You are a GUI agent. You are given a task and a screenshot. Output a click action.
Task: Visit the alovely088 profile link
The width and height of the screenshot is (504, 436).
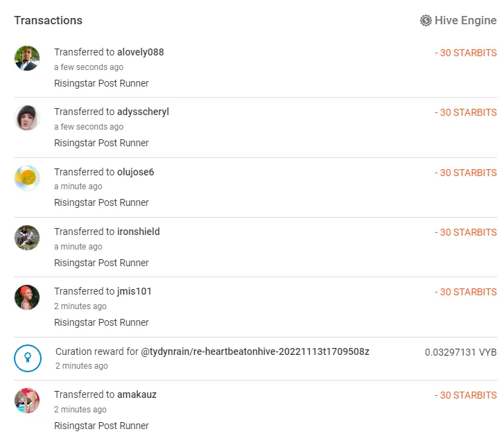click(141, 52)
